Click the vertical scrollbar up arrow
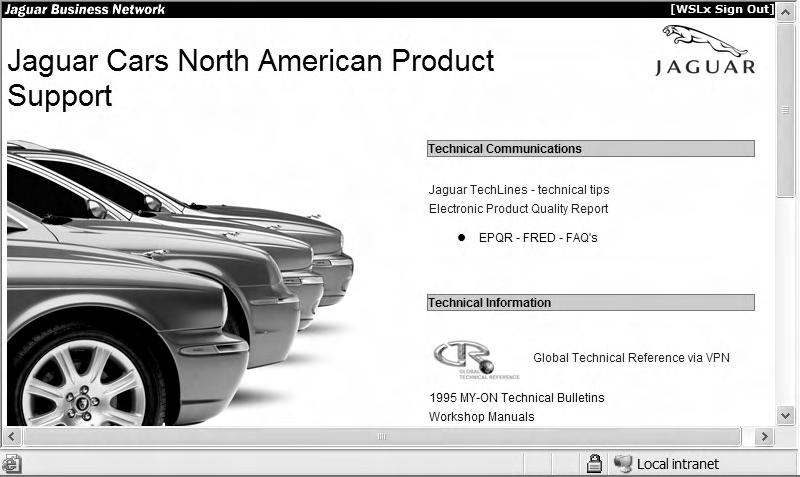The height and width of the screenshot is (477, 800). pyautogui.click(x=786, y=12)
